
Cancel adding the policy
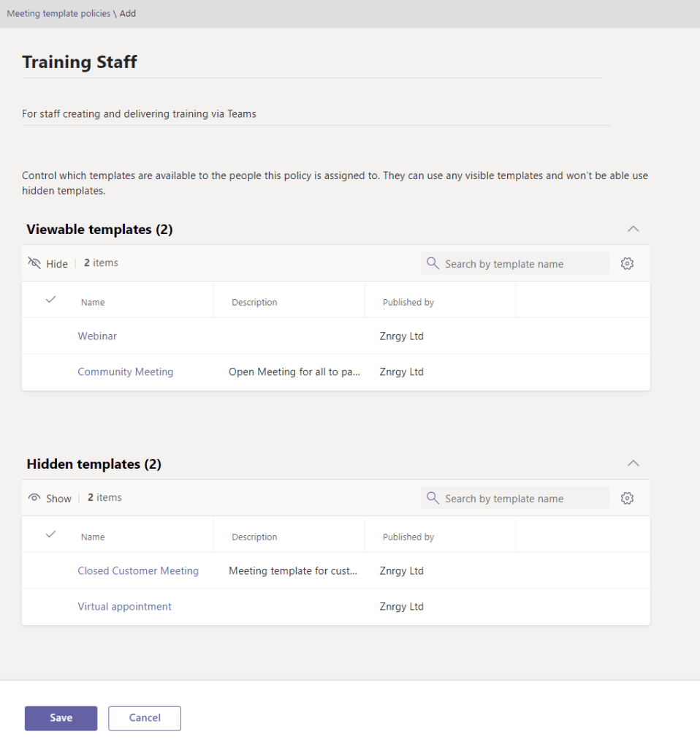click(145, 718)
